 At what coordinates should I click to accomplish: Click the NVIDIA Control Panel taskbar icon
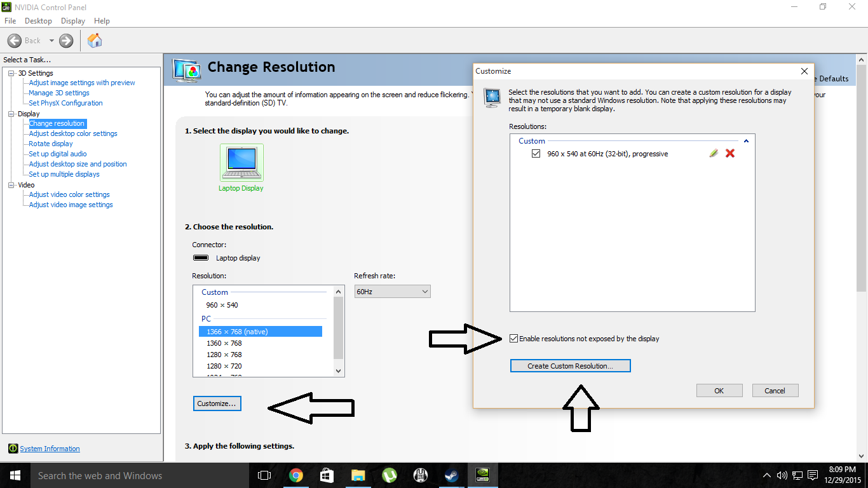pos(482,475)
